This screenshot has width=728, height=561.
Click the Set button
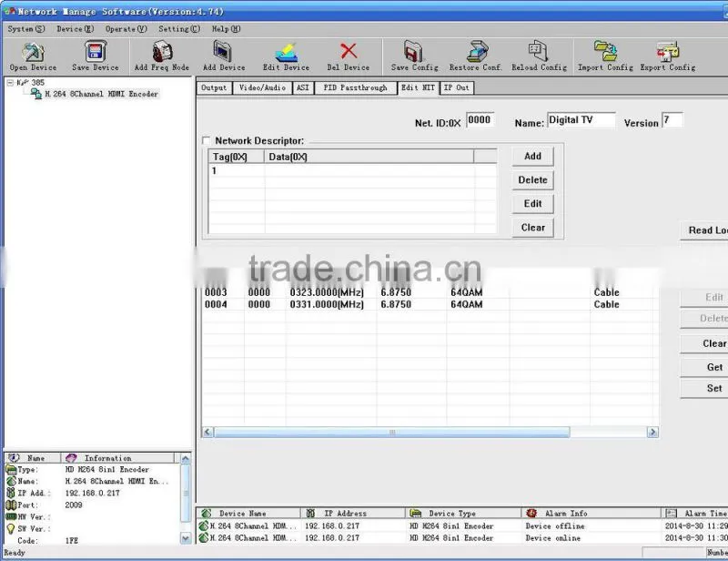704,388
